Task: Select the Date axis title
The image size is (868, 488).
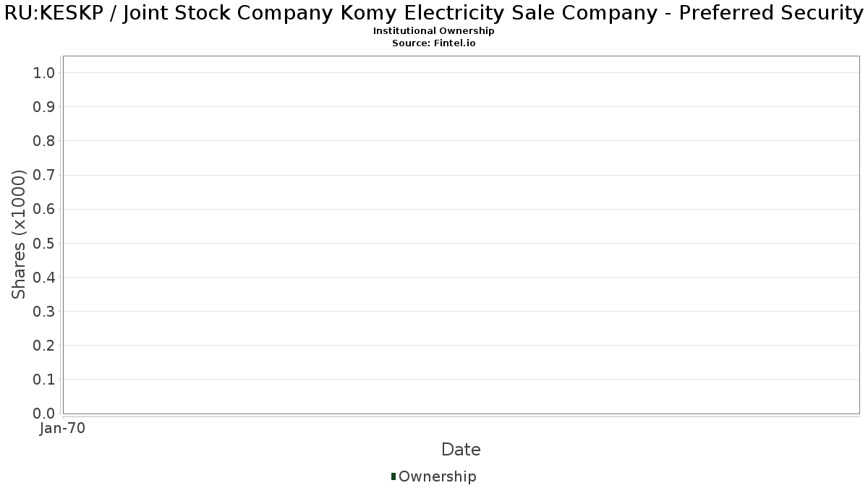Action: [461, 450]
